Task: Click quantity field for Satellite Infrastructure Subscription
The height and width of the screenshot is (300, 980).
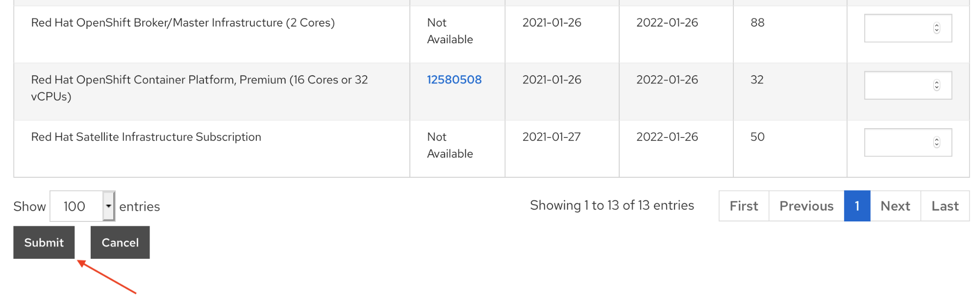Action: [x=898, y=143]
